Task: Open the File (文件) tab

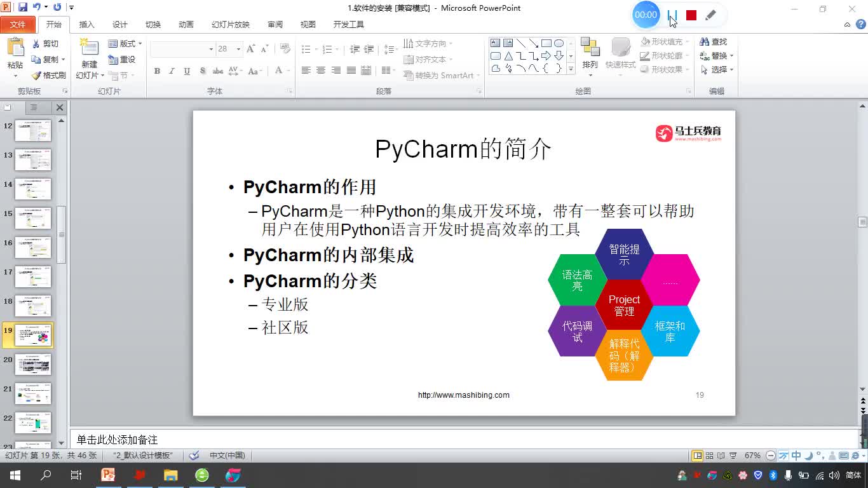Action: 18,25
